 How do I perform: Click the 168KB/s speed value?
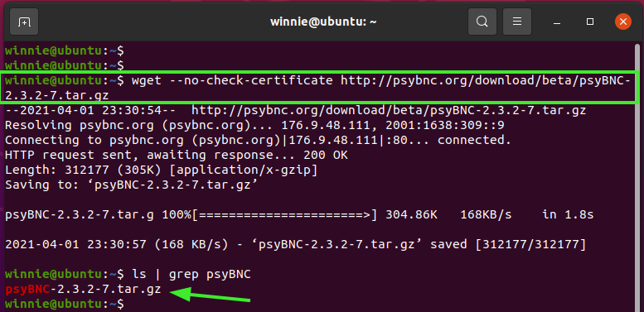tap(486, 214)
